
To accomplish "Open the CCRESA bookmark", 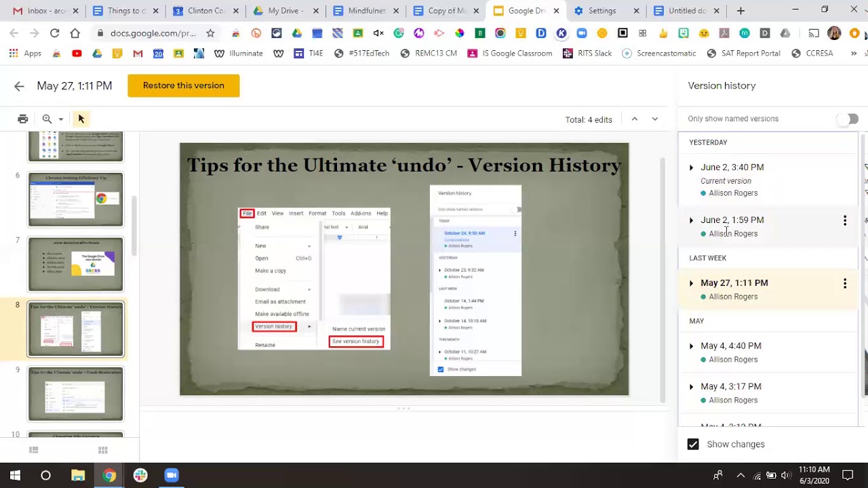I will pos(812,54).
